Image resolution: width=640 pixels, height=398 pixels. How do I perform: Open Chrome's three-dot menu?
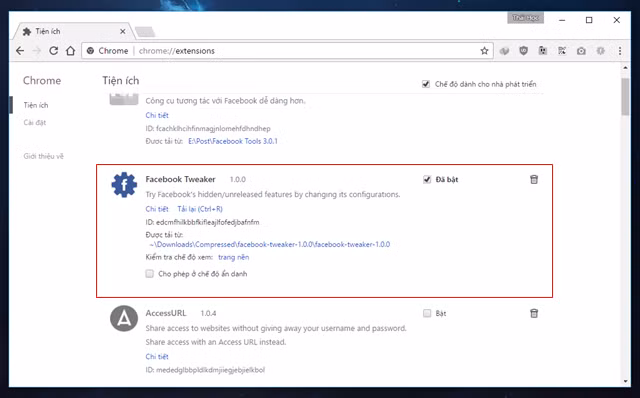620,51
